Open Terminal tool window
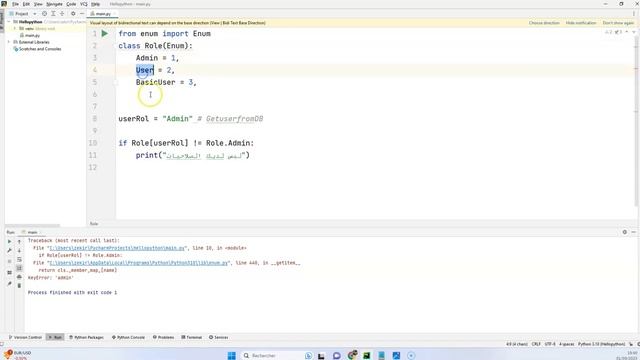The height and width of the screenshot is (360, 640). coord(192,337)
